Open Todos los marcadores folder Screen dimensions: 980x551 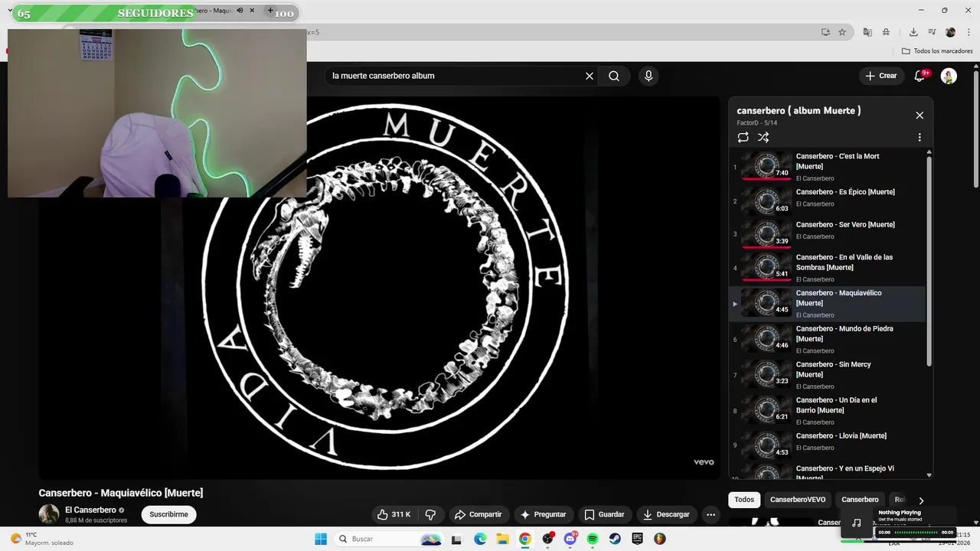(x=937, y=51)
